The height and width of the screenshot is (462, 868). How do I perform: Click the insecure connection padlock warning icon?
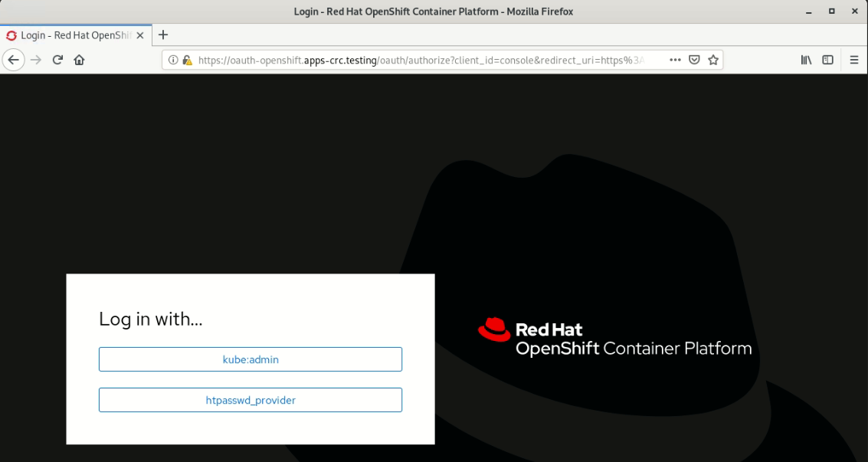[187, 60]
